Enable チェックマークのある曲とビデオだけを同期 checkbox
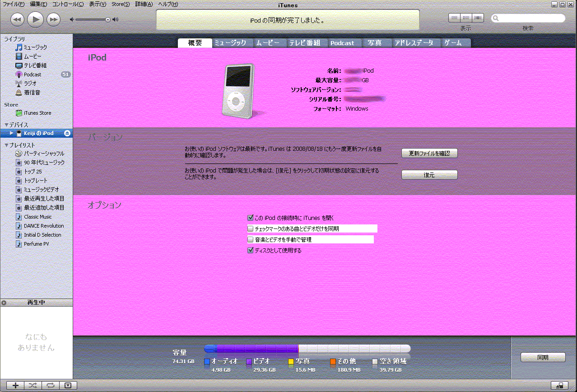 click(x=251, y=229)
